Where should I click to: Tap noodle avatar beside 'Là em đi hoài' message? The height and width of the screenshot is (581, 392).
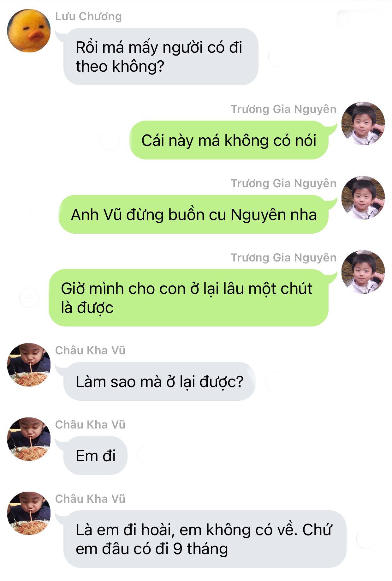tap(29, 513)
